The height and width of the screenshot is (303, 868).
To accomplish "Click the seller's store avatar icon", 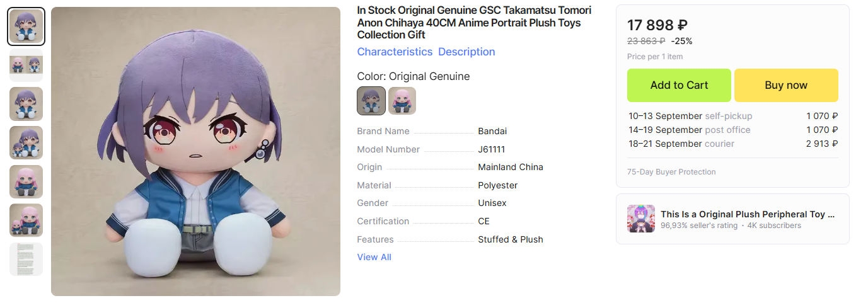I will 640,219.
